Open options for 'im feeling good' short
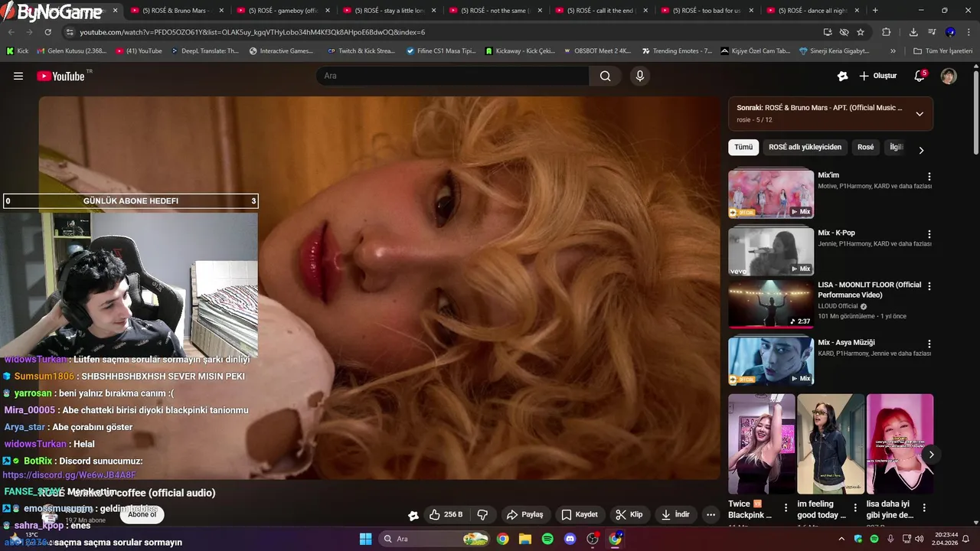Viewport: 980px width, 551px height. [854, 507]
